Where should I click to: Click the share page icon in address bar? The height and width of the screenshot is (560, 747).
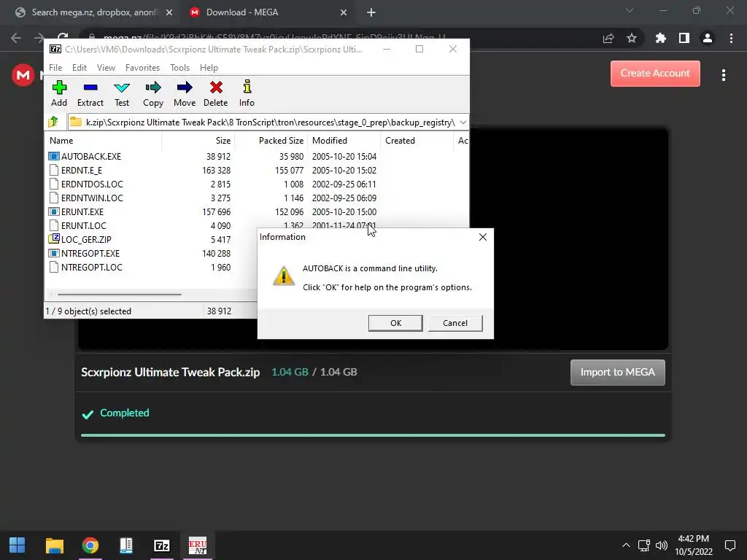[x=608, y=38]
